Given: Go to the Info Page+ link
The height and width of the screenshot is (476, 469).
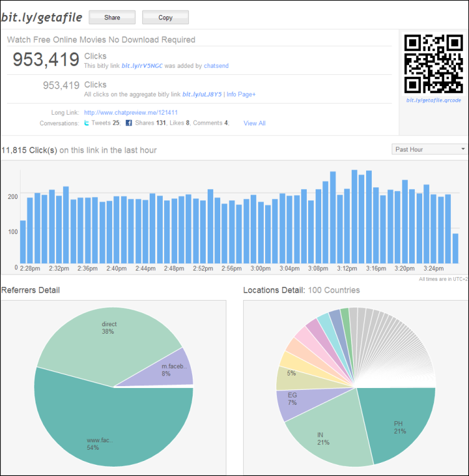Looking at the screenshot, I should [241, 95].
